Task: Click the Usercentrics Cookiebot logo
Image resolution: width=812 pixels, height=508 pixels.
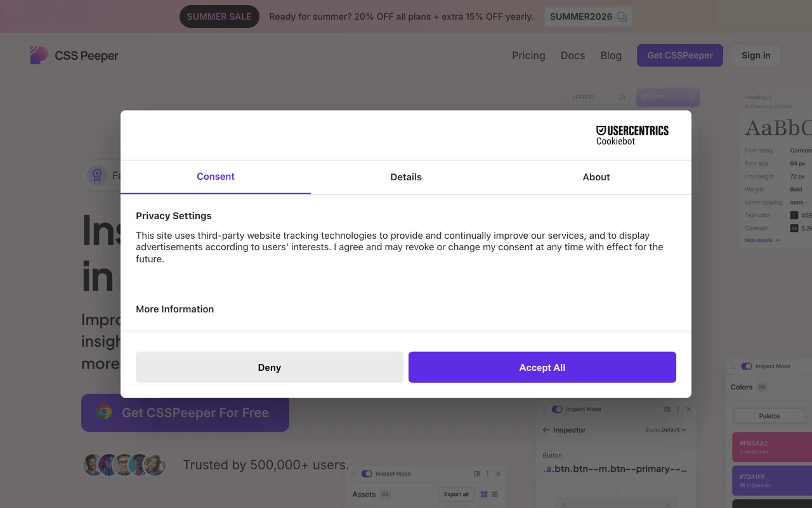Action: coord(632,135)
